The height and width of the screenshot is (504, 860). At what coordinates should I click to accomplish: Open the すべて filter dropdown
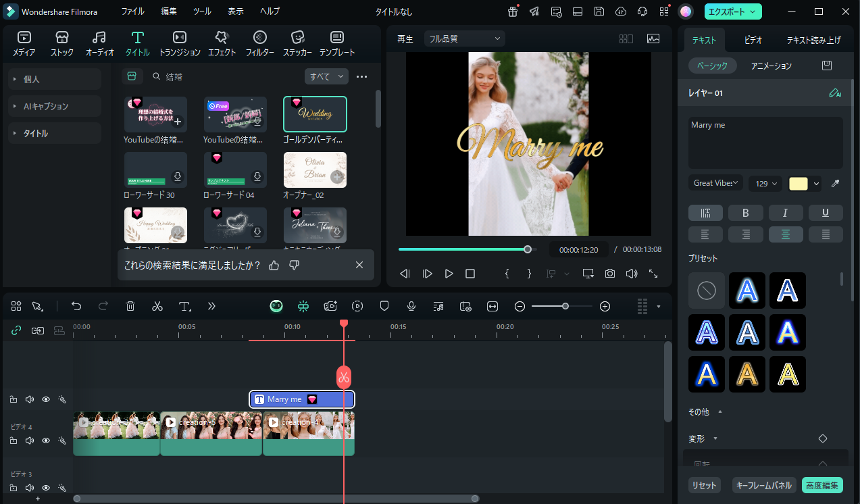[326, 76]
